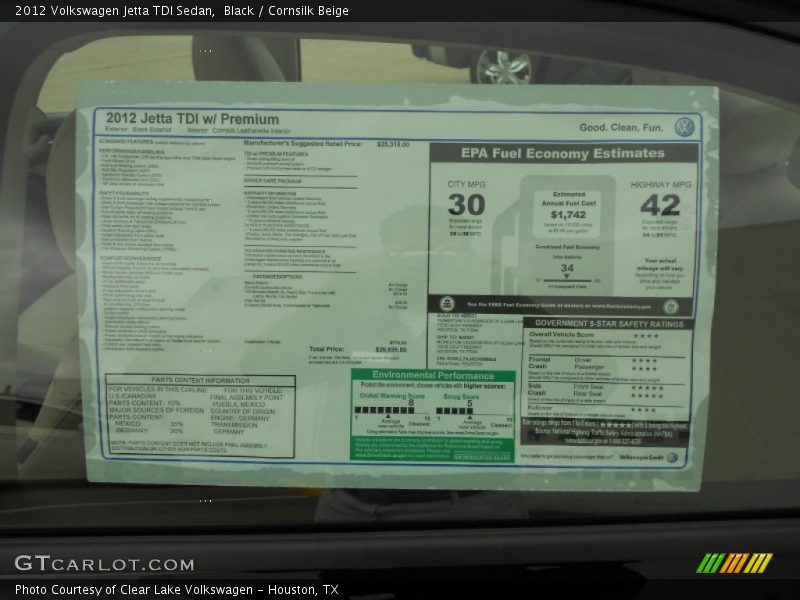Click the 'Manufacturer's Suggested Retail Price' line
The image size is (800, 600).
326,144
